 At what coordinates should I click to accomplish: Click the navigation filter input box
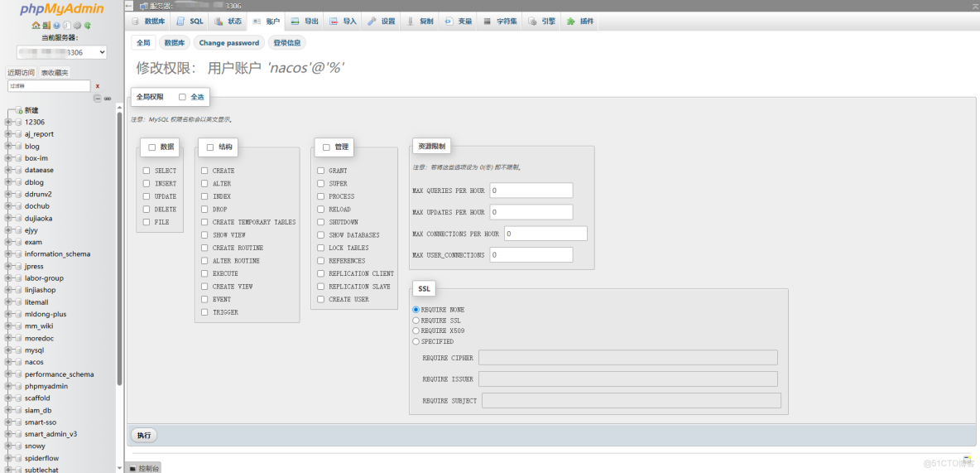(x=49, y=85)
